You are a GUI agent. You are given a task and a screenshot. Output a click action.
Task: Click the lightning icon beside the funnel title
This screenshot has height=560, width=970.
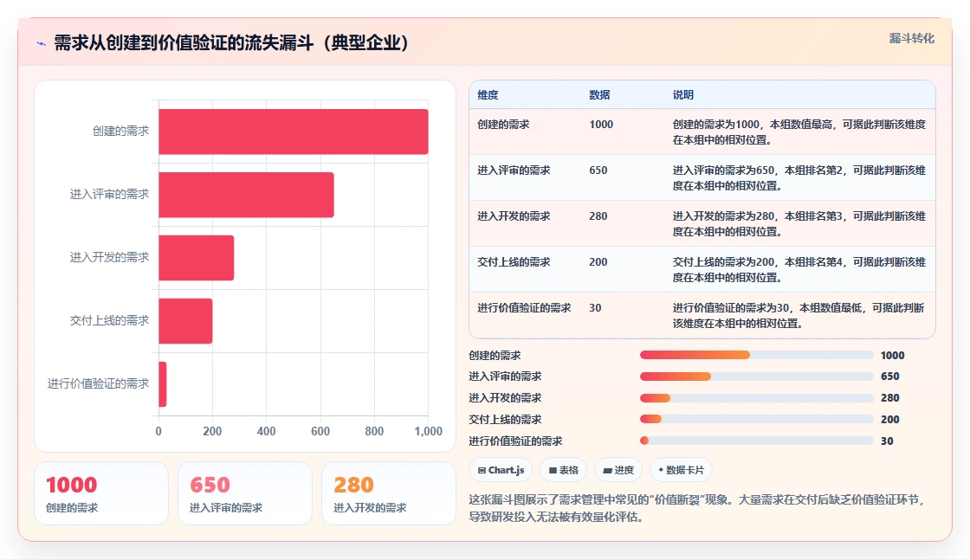point(42,43)
